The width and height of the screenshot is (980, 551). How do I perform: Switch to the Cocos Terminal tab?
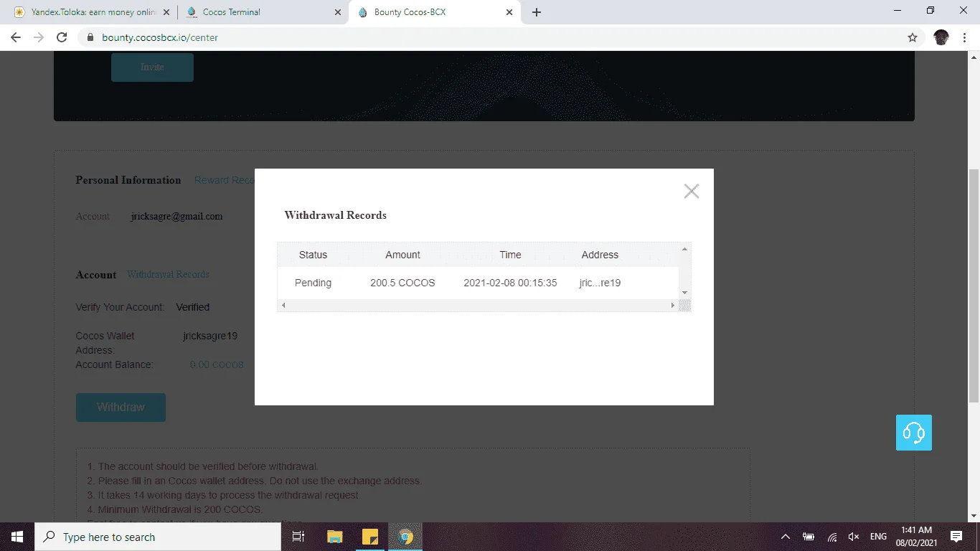[263, 12]
